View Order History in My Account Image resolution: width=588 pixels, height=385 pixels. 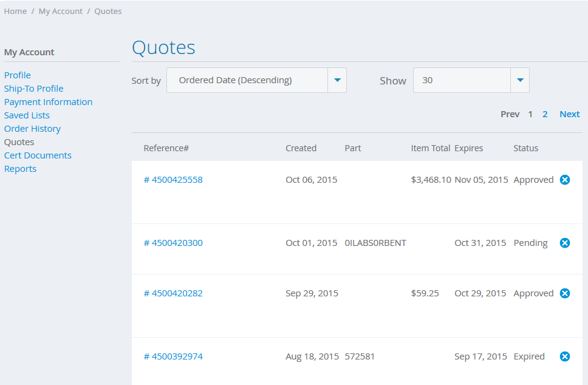click(33, 129)
